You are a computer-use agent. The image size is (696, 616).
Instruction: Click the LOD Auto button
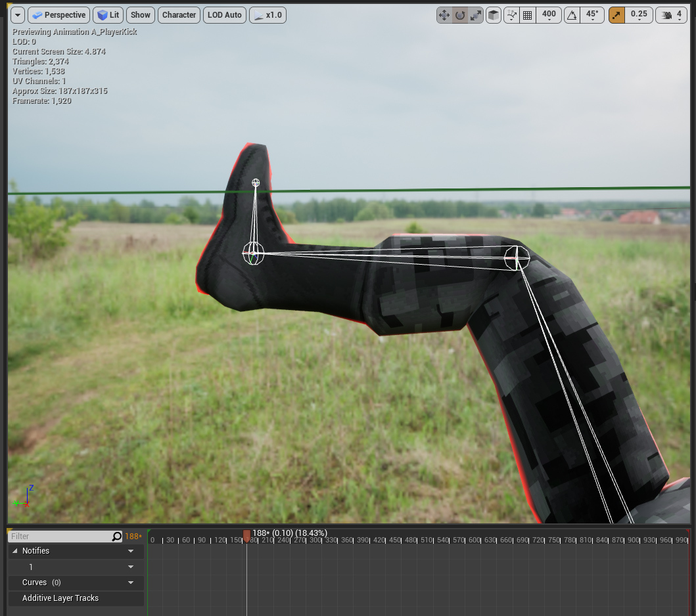pos(224,15)
